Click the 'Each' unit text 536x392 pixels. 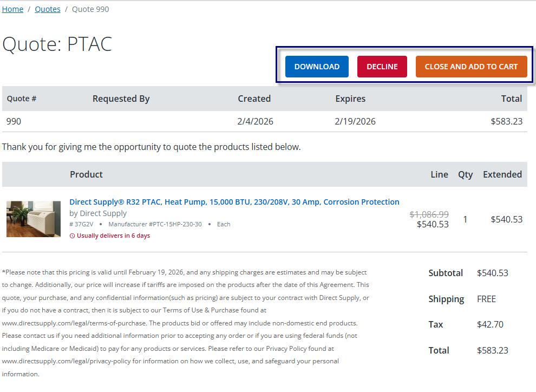tap(224, 225)
